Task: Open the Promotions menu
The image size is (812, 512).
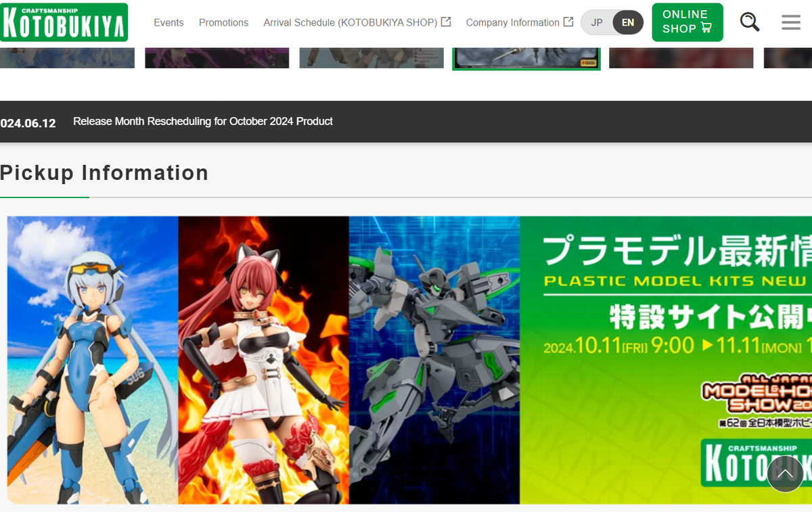Action: [223, 22]
